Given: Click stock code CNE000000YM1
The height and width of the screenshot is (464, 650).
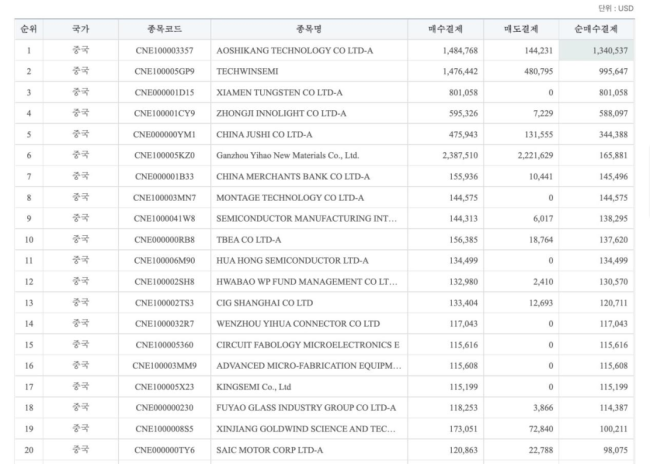Looking at the screenshot, I should point(164,134).
